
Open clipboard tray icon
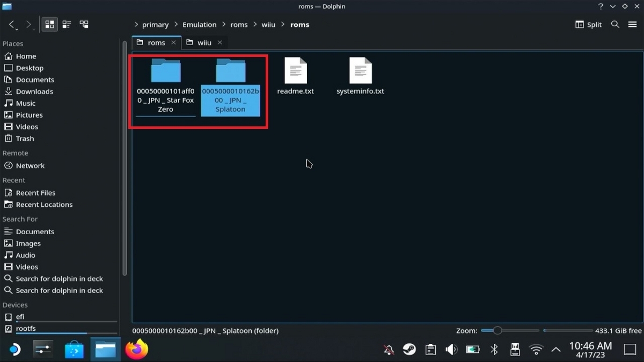pyautogui.click(x=430, y=350)
